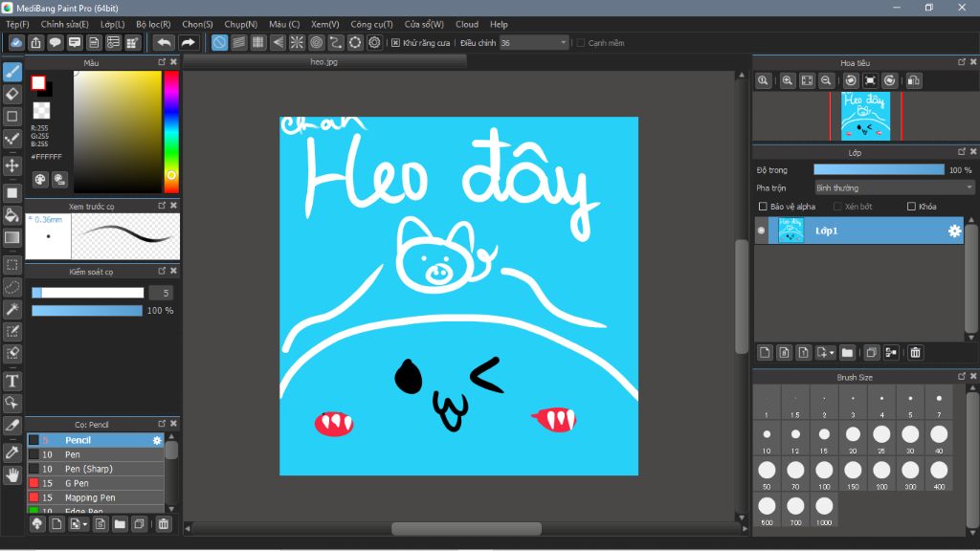The image size is (980, 551).
Task: Click the Redo arrow in toolbar
Action: (x=188, y=42)
